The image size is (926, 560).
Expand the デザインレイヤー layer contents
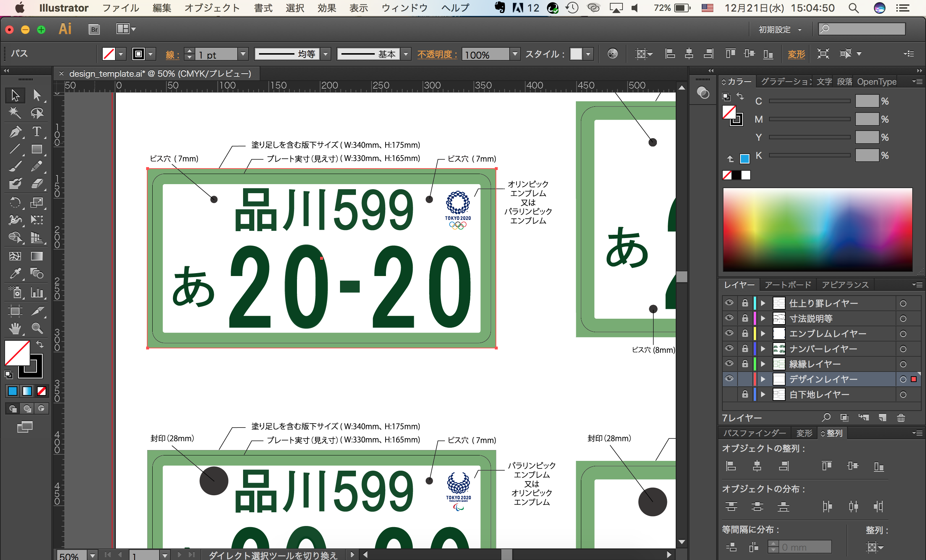763,379
